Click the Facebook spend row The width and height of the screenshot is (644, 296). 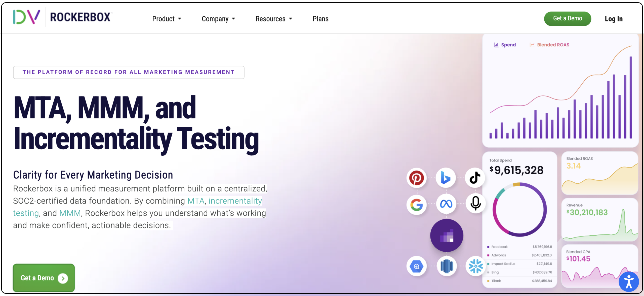(520, 247)
